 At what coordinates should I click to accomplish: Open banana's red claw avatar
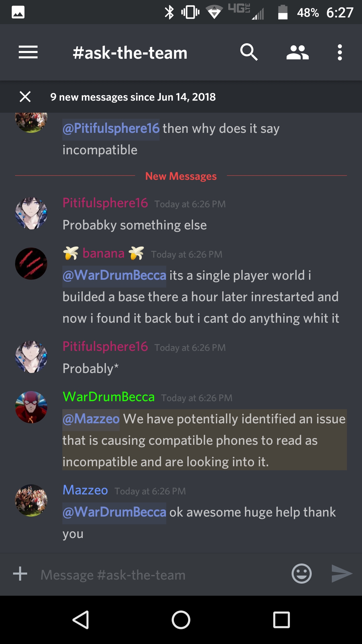point(31,264)
